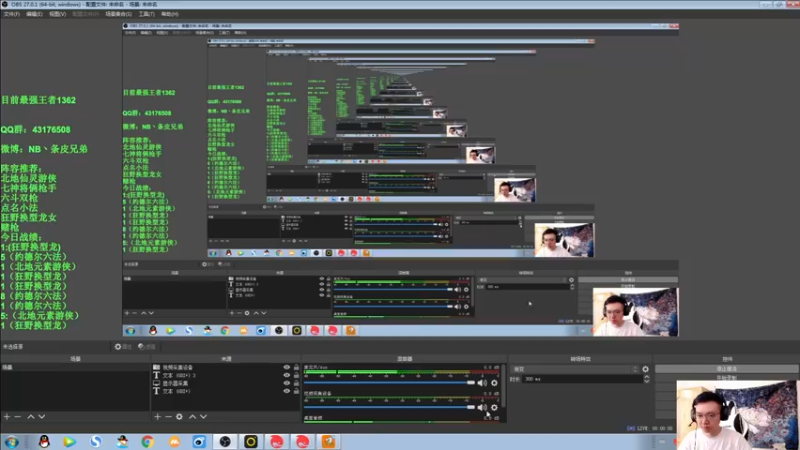800x450 pixels.
Task: Move source up in the sources list
Action: [192, 417]
